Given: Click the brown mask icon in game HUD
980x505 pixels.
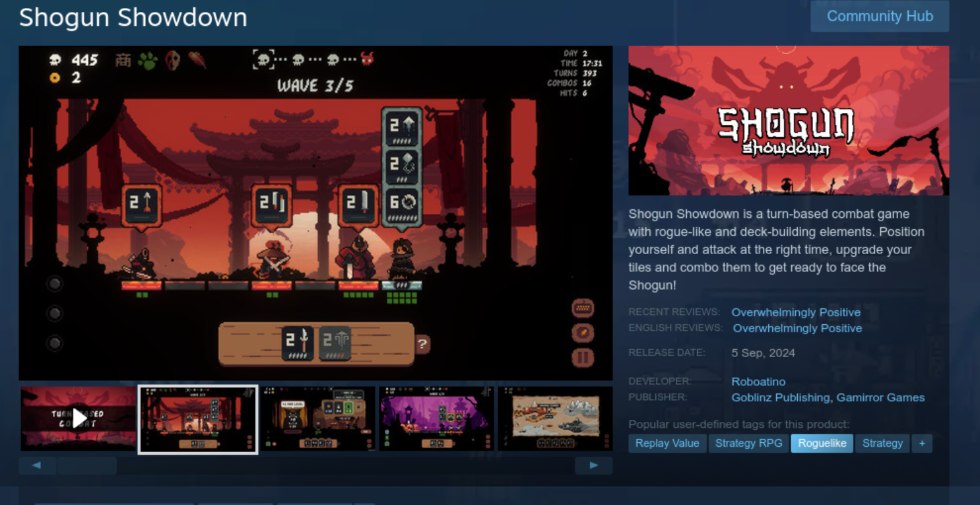Looking at the screenshot, I should pyautogui.click(x=172, y=61).
